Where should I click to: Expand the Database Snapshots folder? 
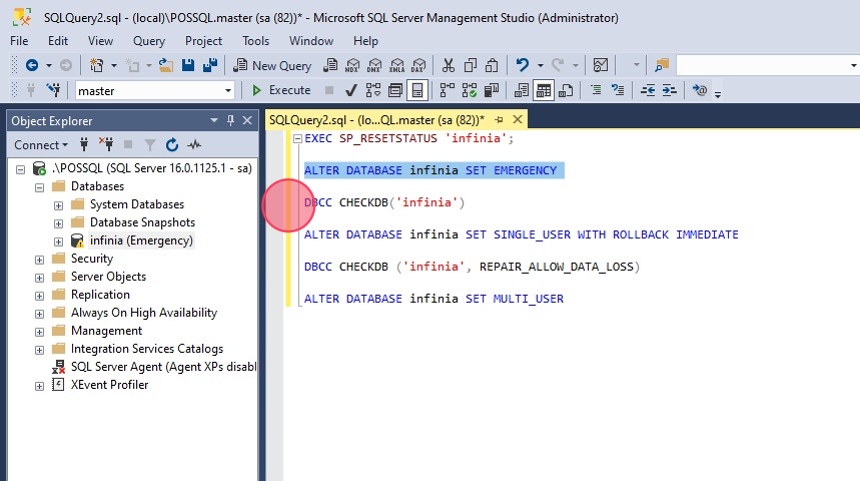(x=58, y=224)
